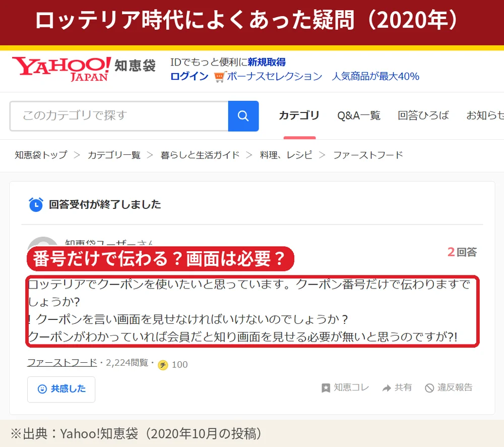This screenshot has width=504, height=447.
Task: Open 人気商品が最大40% link
Action: coord(375,76)
